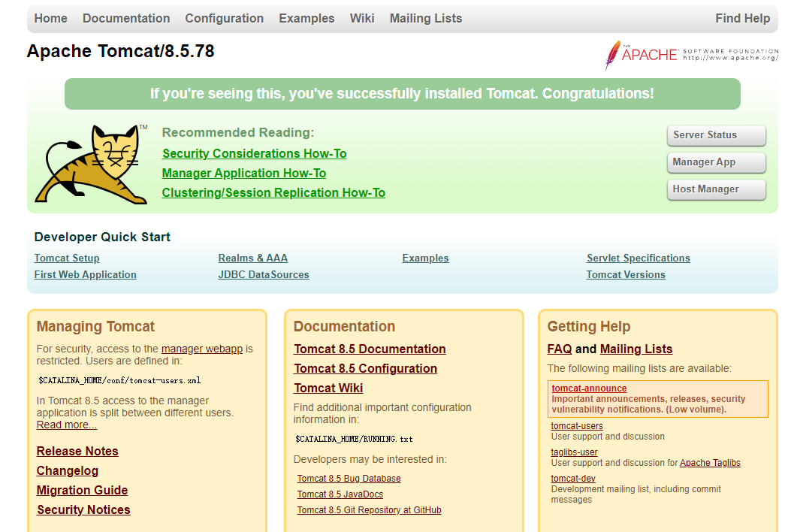Open Clustering/Session Replication How-To link
The width and height of the screenshot is (785, 532).
click(273, 193)
